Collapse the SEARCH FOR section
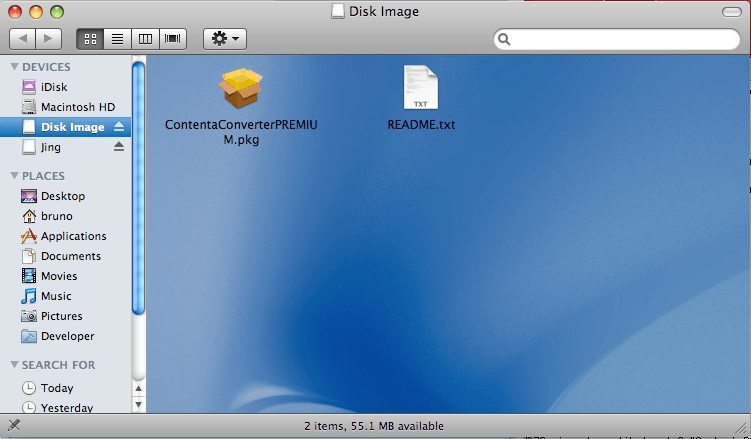 click(14, 365)
